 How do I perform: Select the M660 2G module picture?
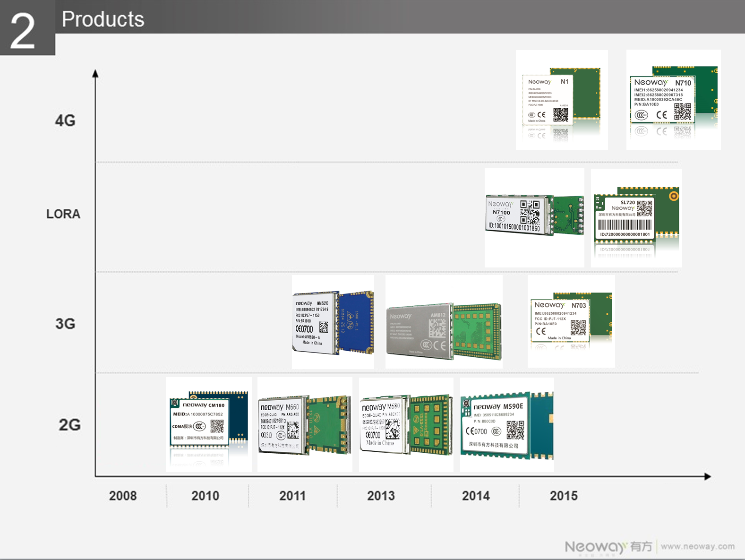click(305, 425)
